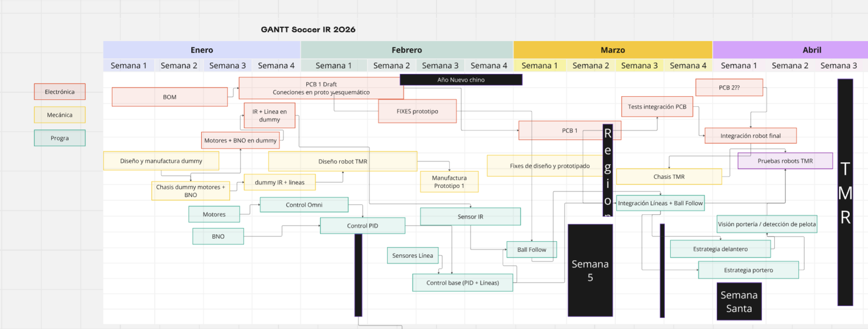Select the BOM task box

pyautogui.click(x=170, y=97)
